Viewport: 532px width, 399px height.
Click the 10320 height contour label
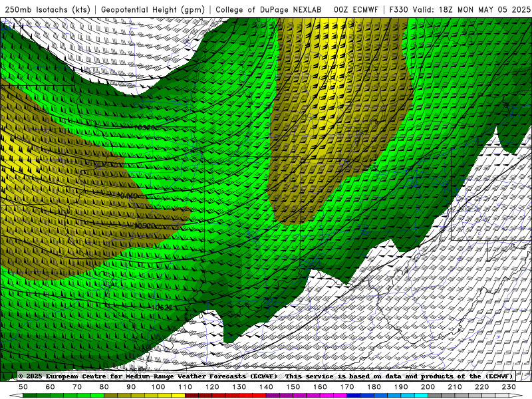coord(144,128)
